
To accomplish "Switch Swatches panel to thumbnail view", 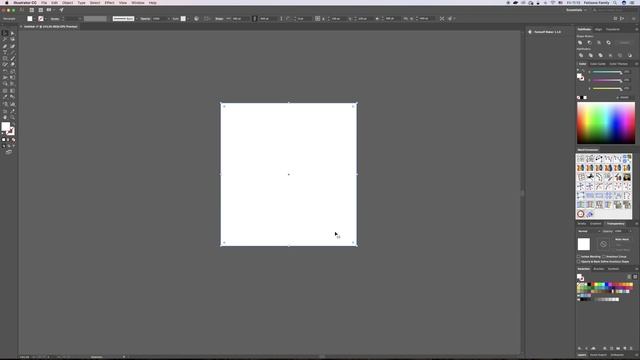I will (x=635, y=277).
